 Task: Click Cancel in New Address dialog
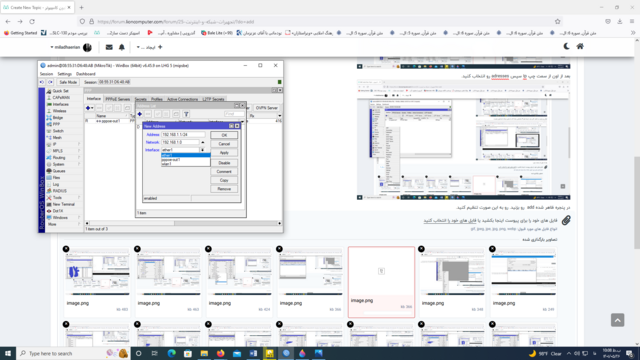224,144
